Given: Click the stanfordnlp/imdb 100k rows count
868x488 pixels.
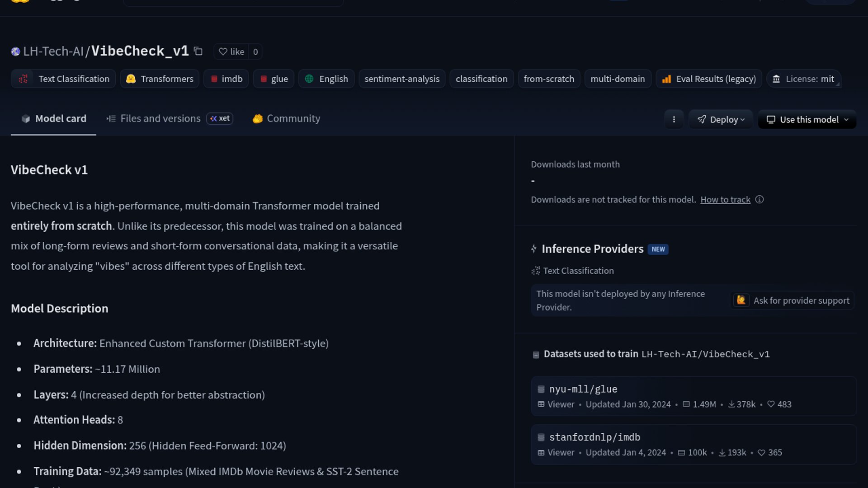Looking at the screenshot, I should click(692, 452).
